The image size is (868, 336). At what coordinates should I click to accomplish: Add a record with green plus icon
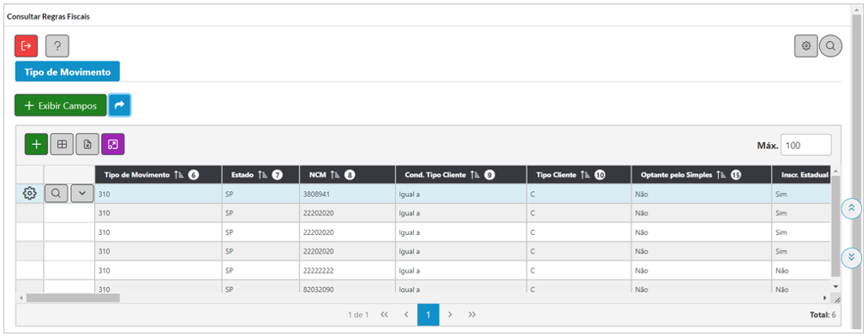pyautogui.click(x=36, y=145)
